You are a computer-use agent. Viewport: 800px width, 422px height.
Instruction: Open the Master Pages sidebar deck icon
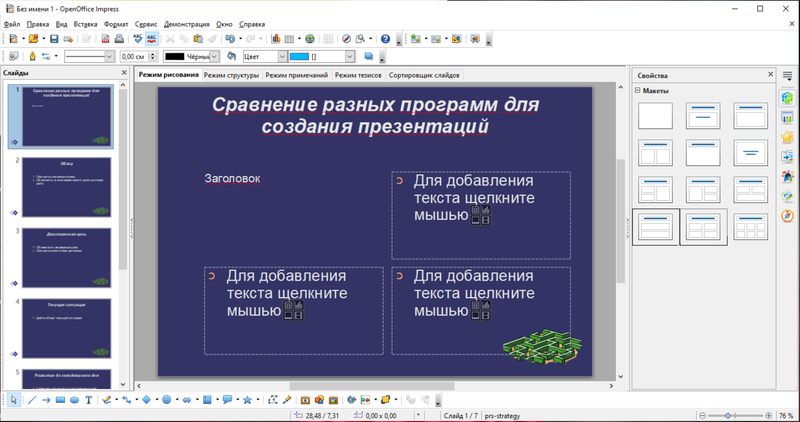click(787, 117)
